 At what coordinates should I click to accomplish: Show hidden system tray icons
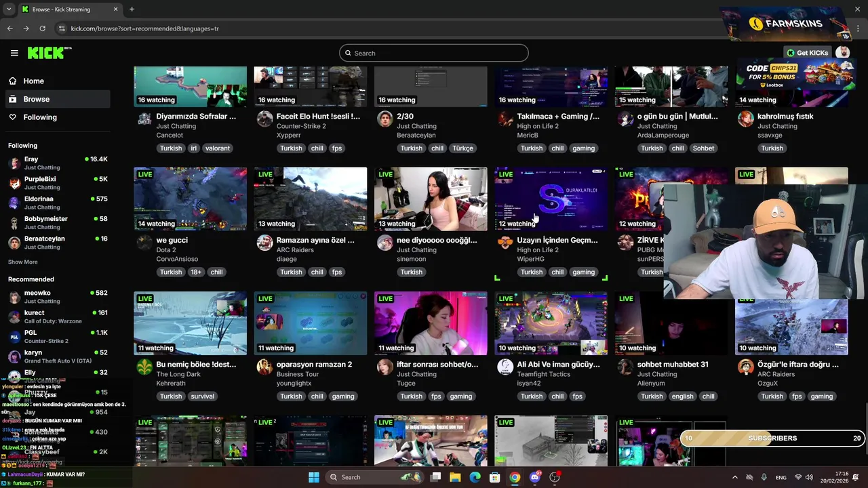point(734,477)
